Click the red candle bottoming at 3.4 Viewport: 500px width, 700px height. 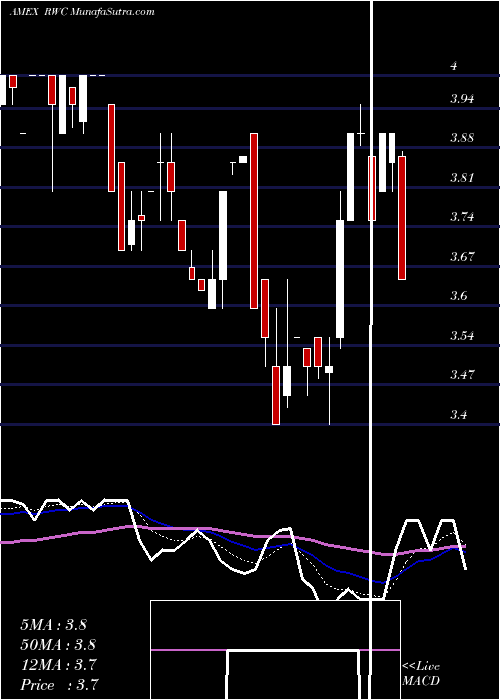pos(276,395)
